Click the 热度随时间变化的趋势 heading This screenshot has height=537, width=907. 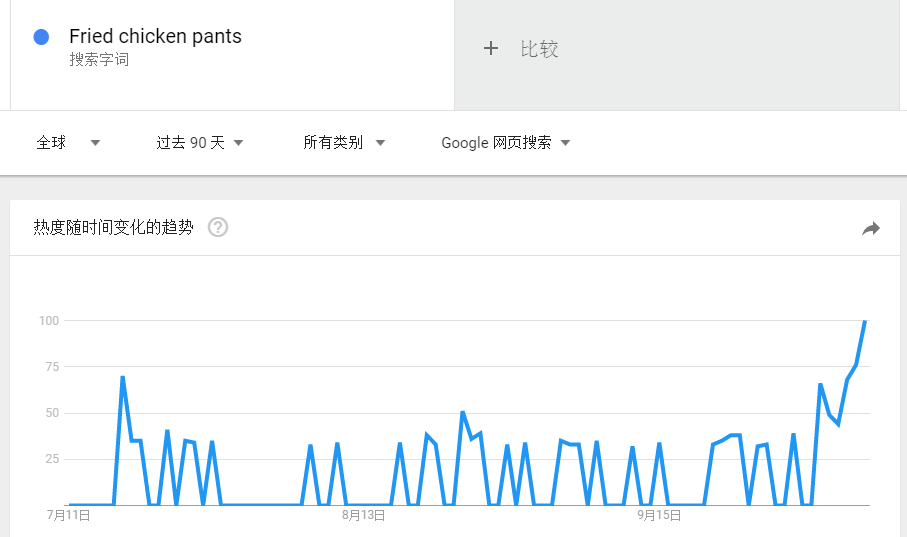pyautogui.click(x=113, y=227)
